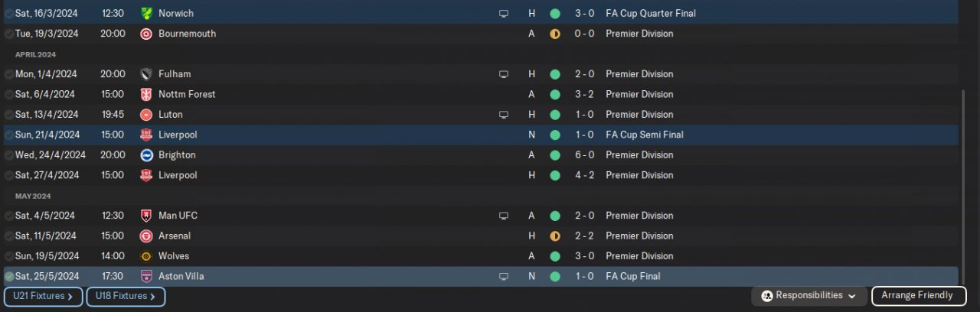Open the FA Cup Semi Final competition link

644,135
